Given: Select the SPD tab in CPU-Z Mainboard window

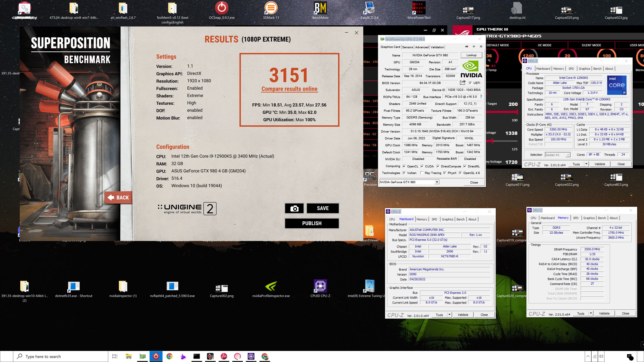Looking at the screenshot, I should click(434, 219).
